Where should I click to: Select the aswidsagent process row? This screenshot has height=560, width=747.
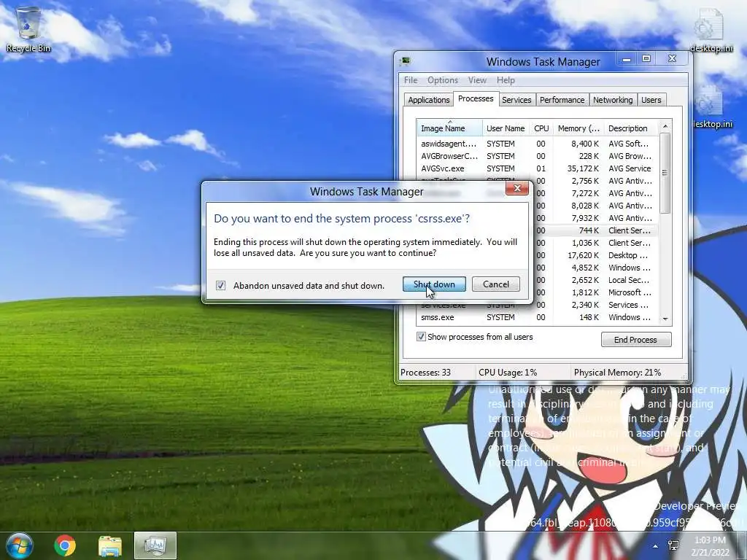tap(538, 144)
